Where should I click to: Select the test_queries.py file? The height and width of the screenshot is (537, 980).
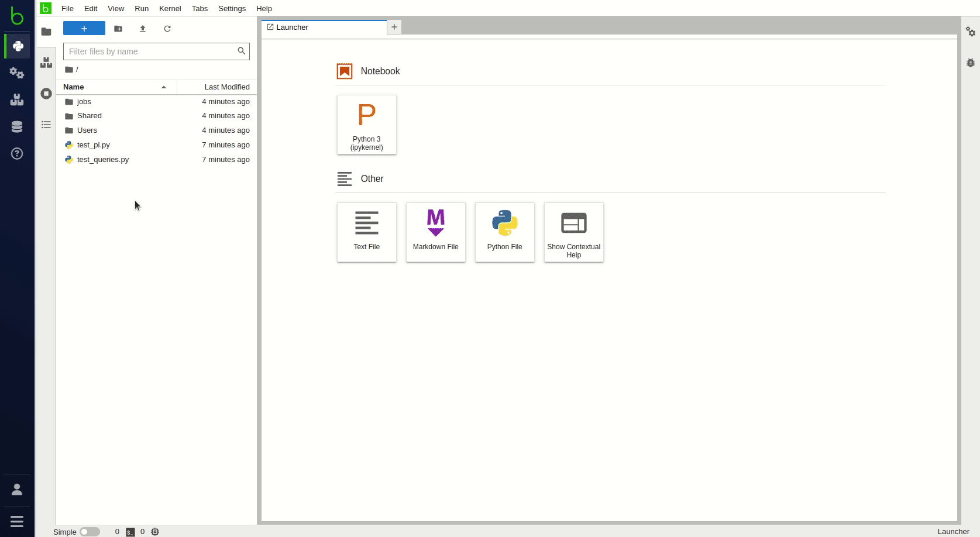tap(103, 160)
